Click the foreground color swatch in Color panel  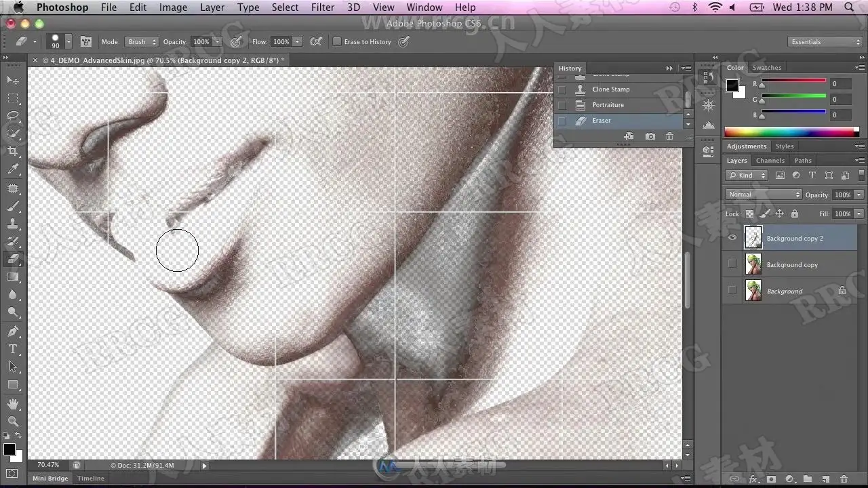tap(732, 85)
